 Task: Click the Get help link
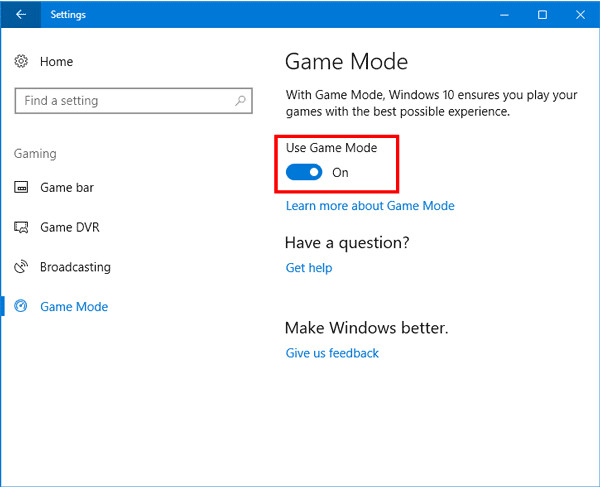coord(309,268)
